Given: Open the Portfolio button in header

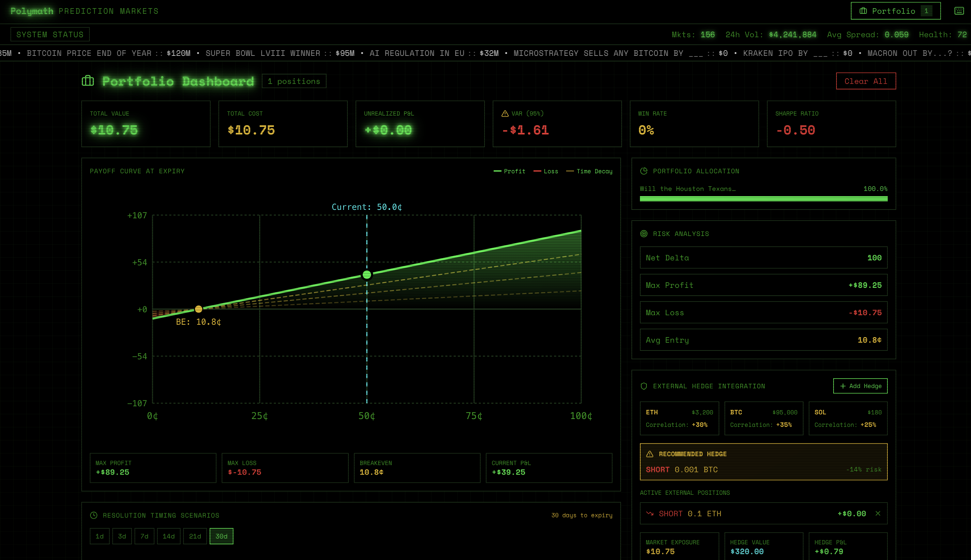Looking at the screenshot, I should [x=895, y=11].
